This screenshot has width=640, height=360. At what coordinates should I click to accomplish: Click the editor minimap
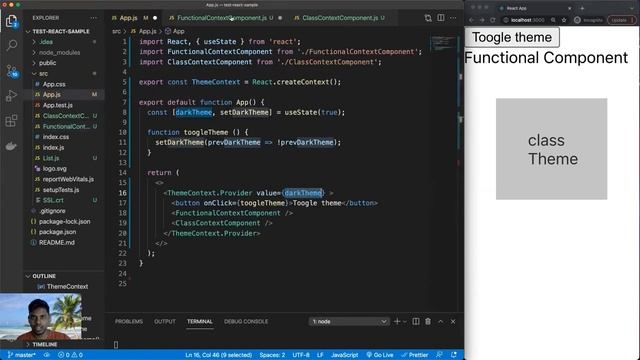coord(443,43)
